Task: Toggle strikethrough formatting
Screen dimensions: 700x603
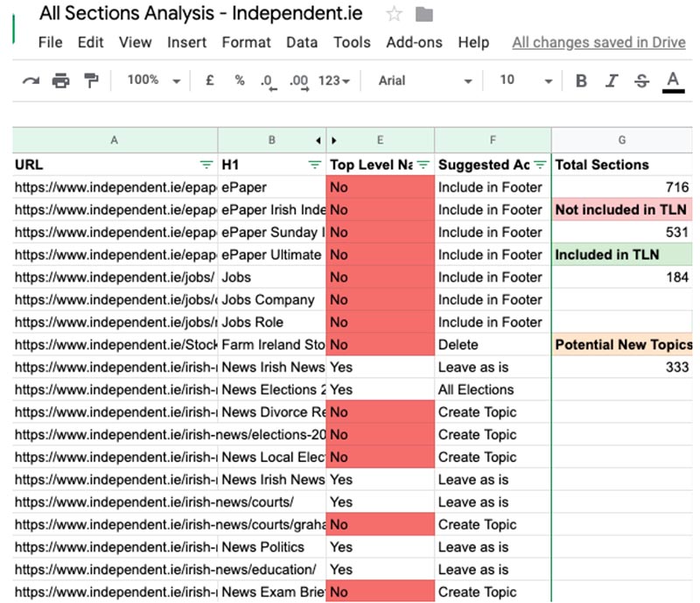Action: [x=641, y=81]
